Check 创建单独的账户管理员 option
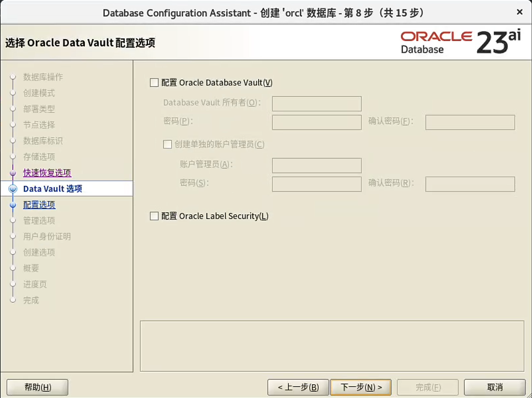 [168, 144]
